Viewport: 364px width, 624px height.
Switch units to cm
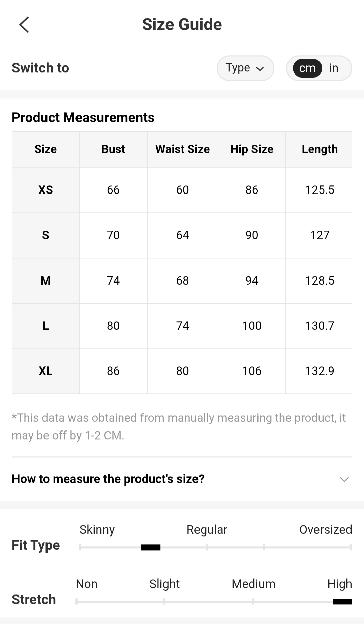[307, 68]
